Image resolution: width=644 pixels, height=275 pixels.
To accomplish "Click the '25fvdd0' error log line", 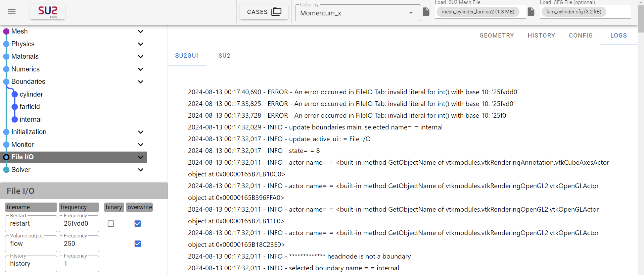I will click(x=353, y=92).
